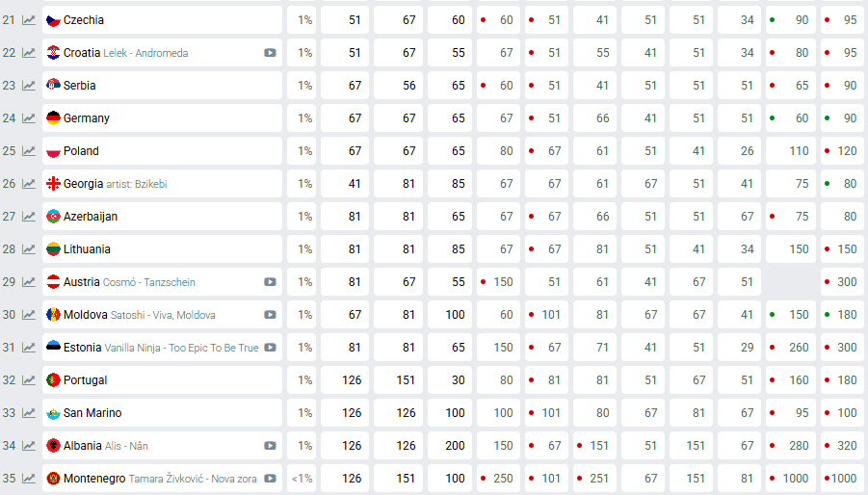Play the Estonia Vanilla Ninja video
Screen dimensions: 868x495
click(271, 348)
